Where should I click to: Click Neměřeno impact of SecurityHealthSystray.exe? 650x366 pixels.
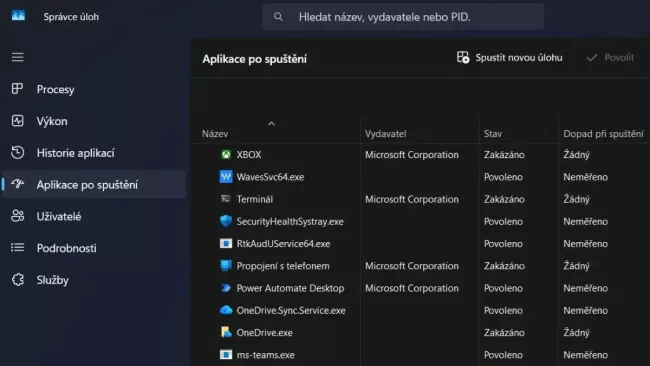[585, 221]
